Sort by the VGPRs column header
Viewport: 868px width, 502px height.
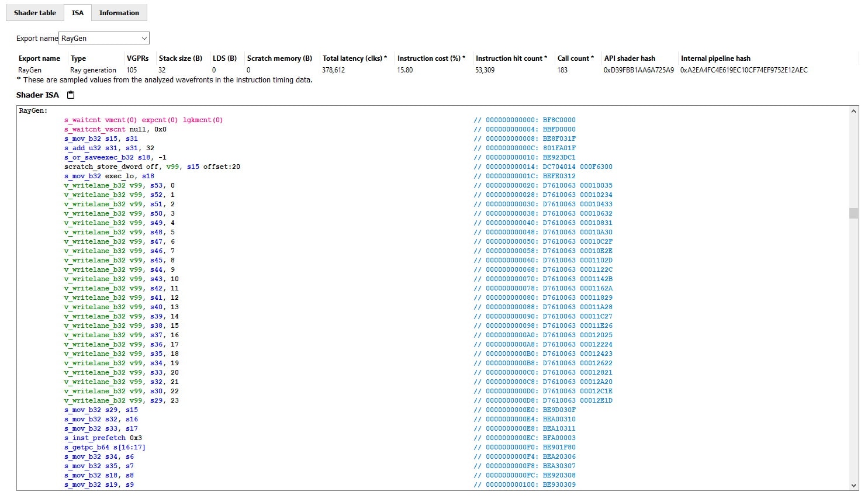[x=137, y=58]
